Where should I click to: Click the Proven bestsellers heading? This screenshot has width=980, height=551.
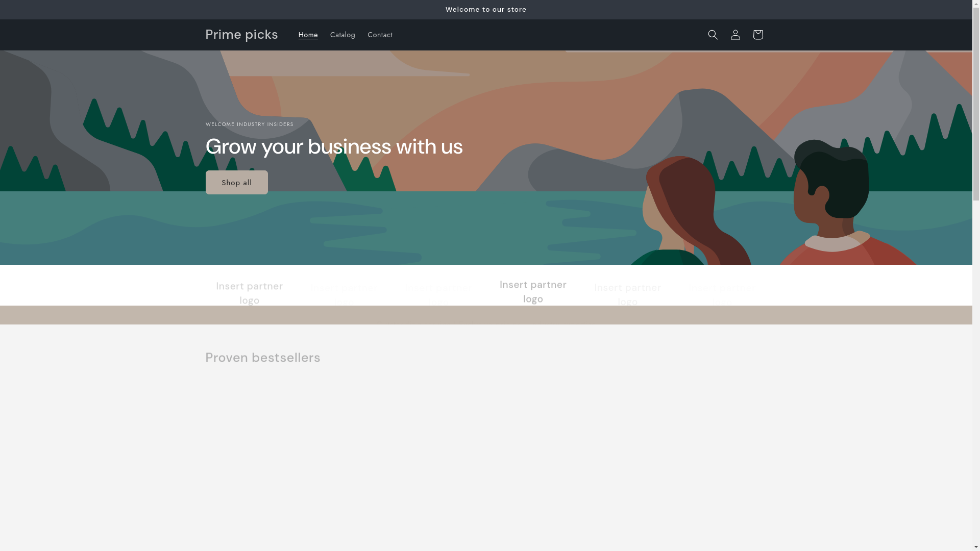pyautogui.click(x=262, y=357)
